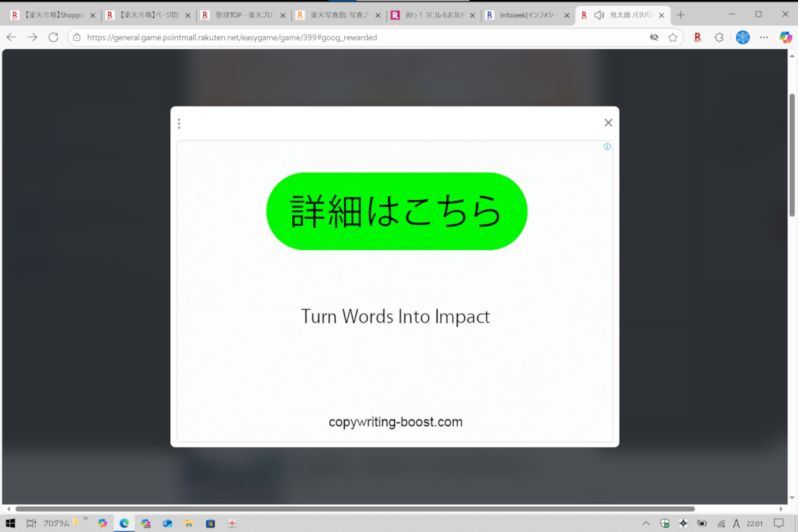Close the 楽天写真館 tab

pyautogui.click(x=377, y=15)
